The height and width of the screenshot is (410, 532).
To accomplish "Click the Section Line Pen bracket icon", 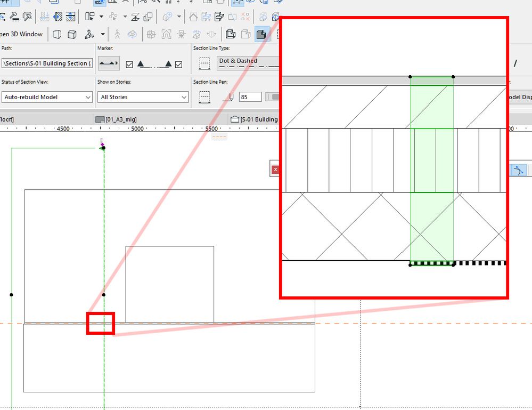I will coord(204,97).
